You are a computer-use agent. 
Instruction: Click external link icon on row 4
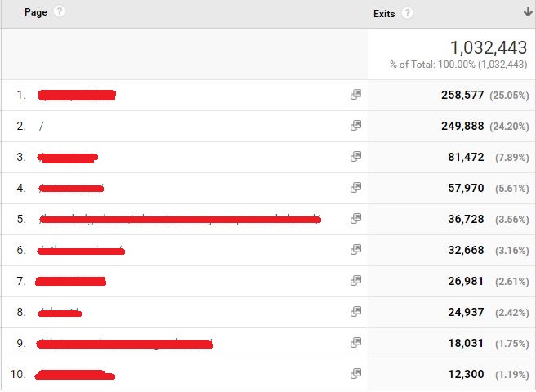click(355, 188)
